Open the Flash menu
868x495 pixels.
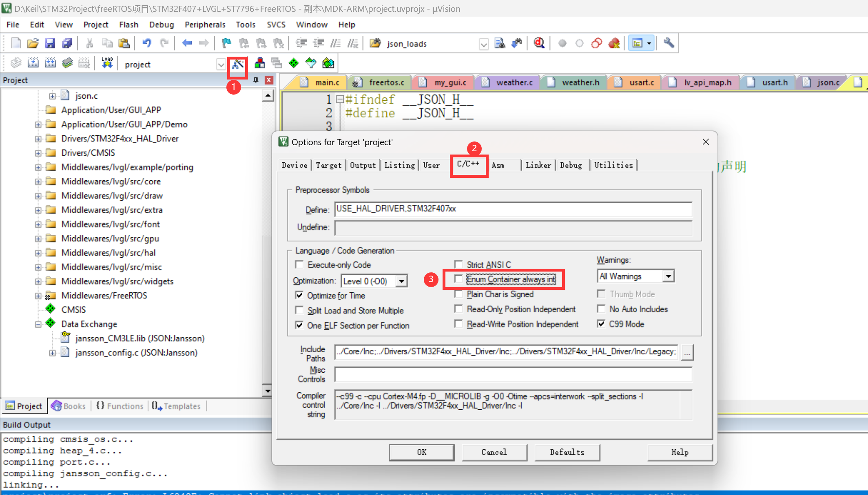tap(128, 24)
